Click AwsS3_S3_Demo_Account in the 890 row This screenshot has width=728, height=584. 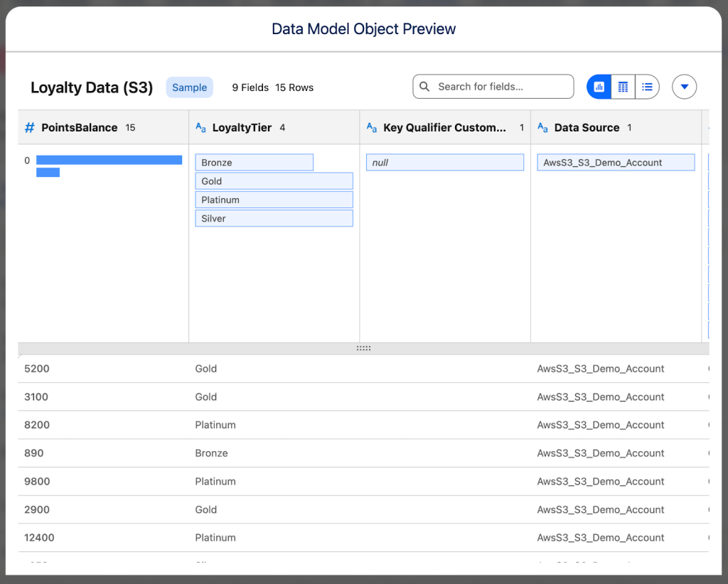click(x=600, y=453)
